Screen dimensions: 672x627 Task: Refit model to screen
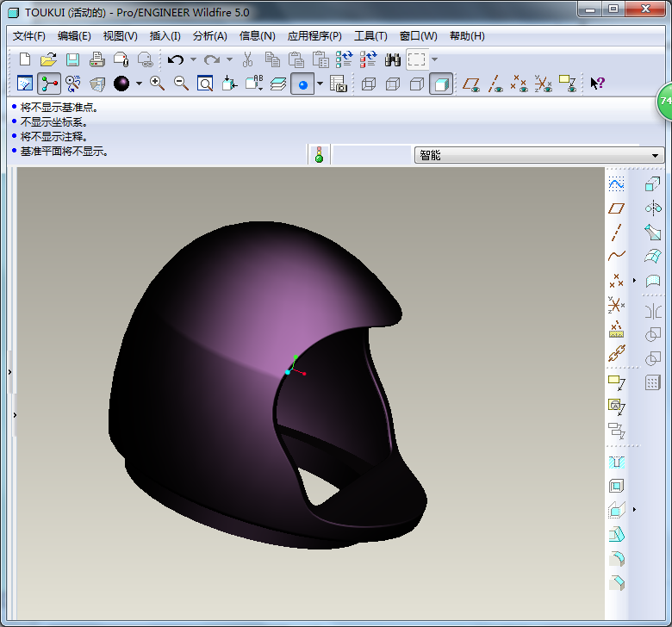tap(205, 84)
